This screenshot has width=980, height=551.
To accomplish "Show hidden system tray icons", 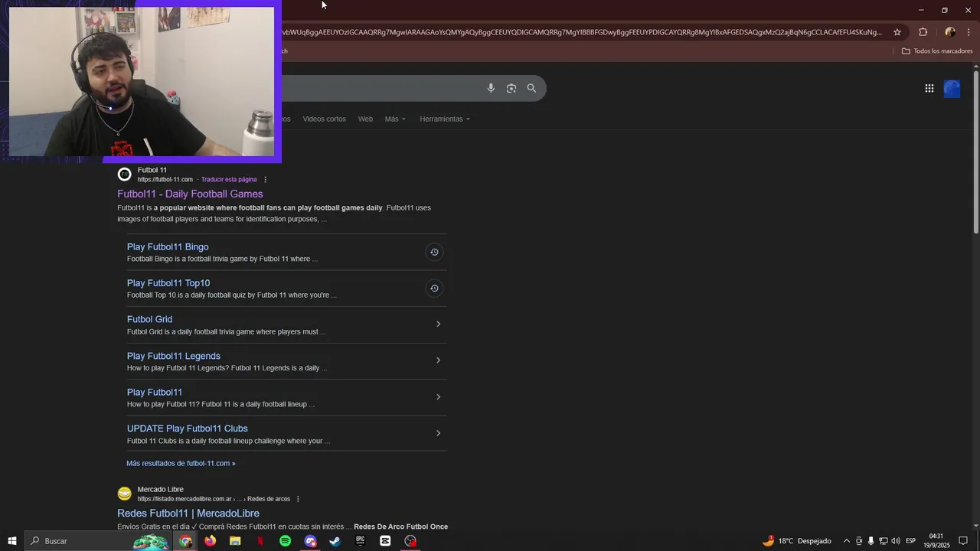I will [x=846, y=541].
